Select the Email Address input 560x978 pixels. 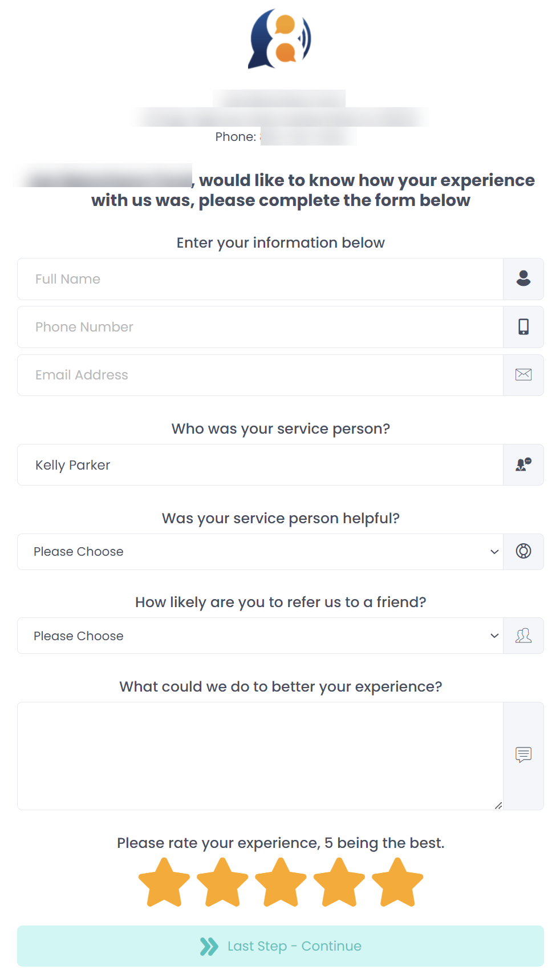(x=260, y=375)
